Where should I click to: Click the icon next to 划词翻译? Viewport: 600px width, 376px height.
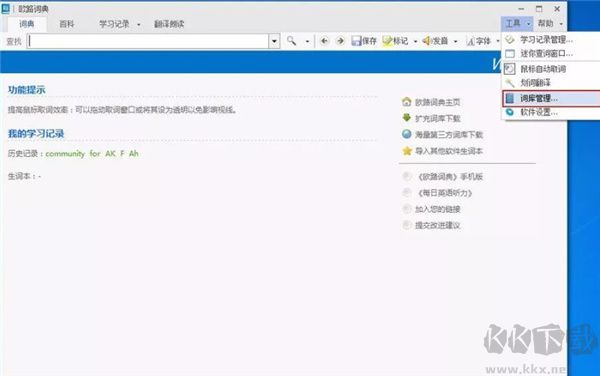(x=510, y=83)
